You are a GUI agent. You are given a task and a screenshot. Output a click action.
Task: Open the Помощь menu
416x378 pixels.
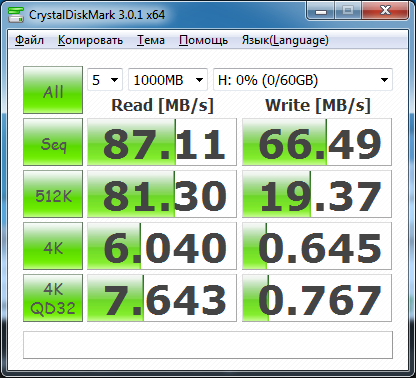[x=203, y=40]
